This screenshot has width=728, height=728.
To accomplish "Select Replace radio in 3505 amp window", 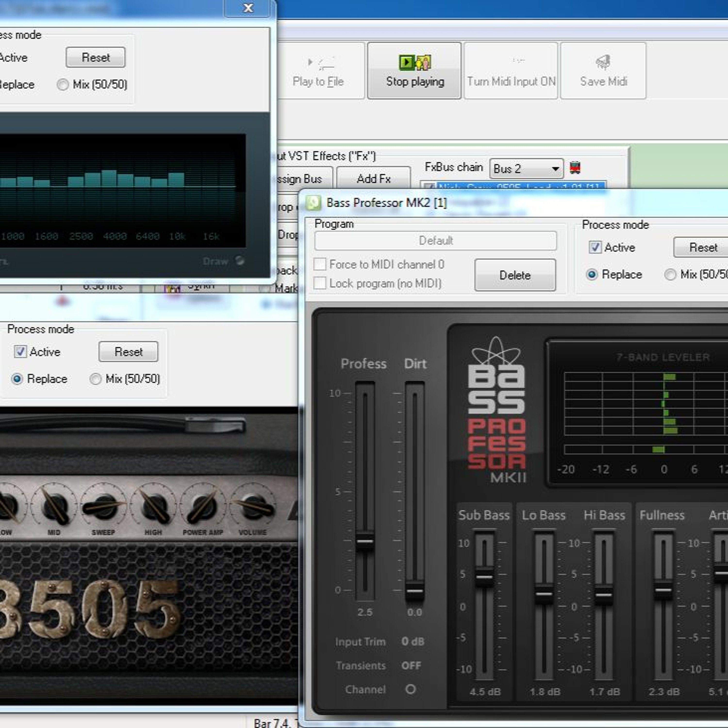I will click(x=17, y=379).
